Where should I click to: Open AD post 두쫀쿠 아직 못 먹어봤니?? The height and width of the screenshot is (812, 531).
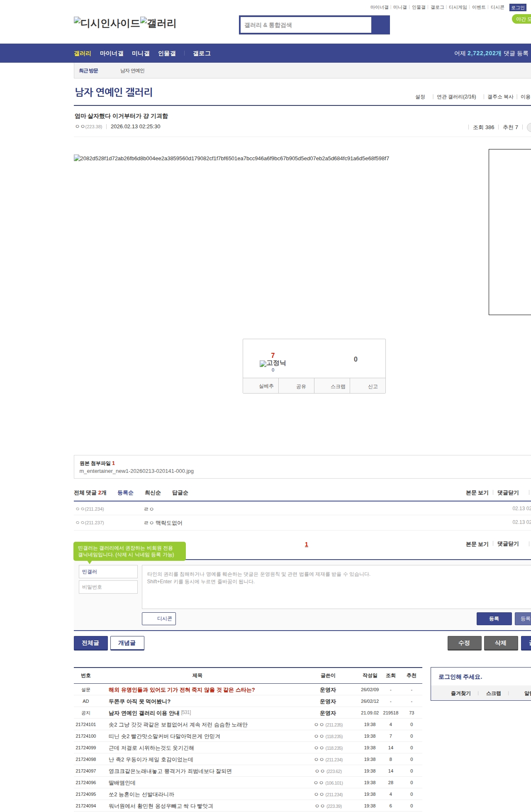(139, 701)
